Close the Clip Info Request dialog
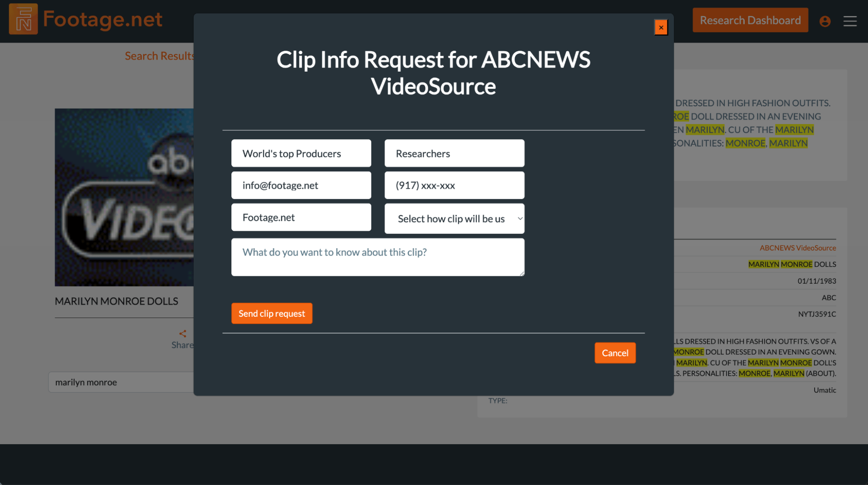868x485 pixels. pos(661,27)
